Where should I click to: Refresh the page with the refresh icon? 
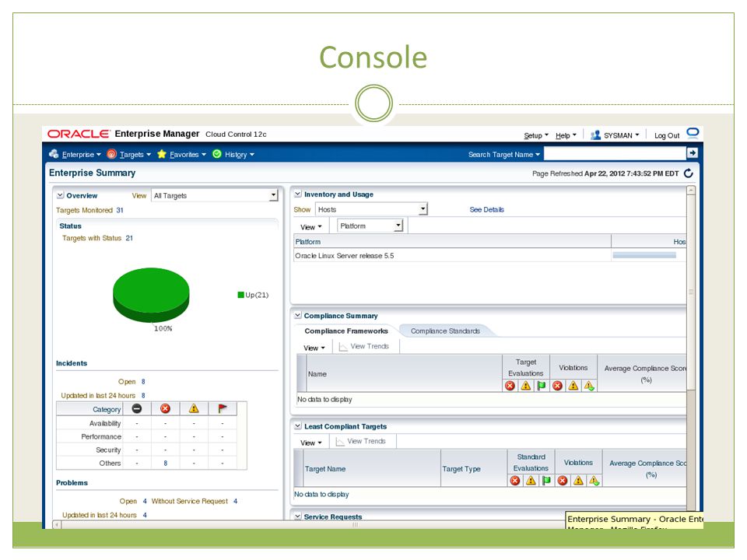pos(689,173)
